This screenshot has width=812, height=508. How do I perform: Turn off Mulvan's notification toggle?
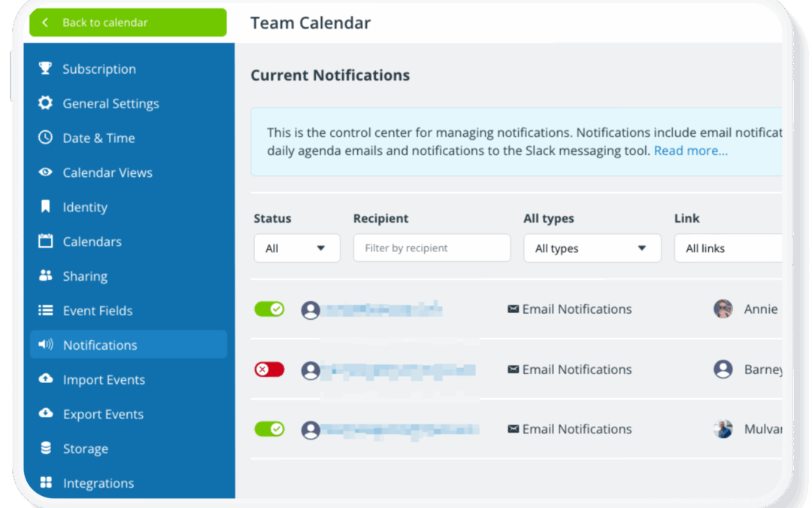click(269, 429)
